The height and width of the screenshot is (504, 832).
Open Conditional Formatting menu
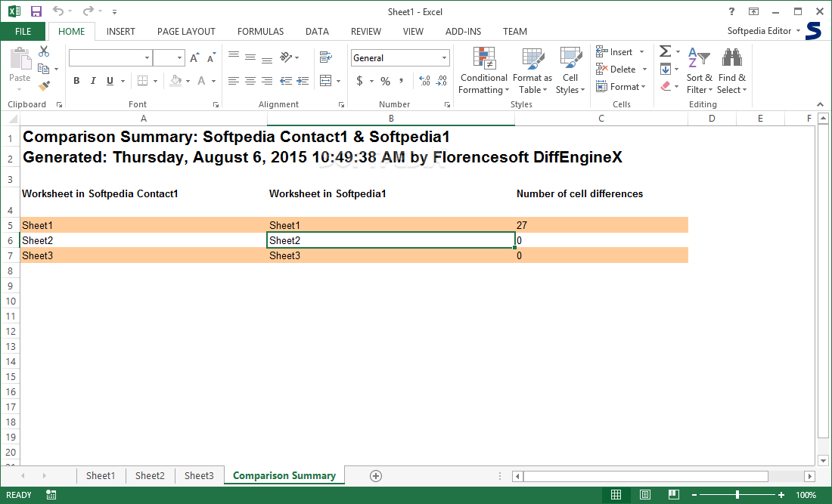483,70
